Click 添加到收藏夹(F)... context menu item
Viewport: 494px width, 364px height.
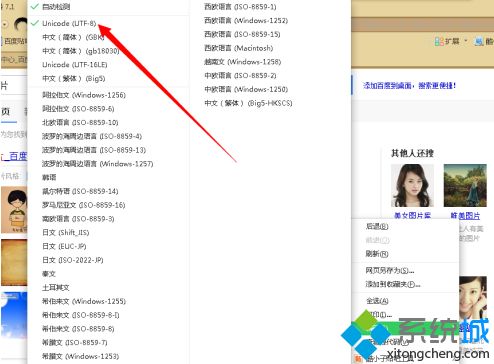(393, 284)
